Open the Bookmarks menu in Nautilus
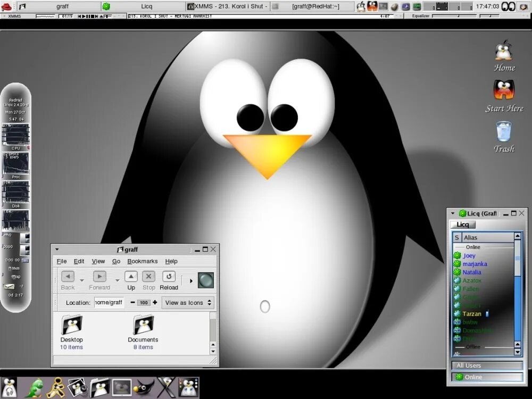 coord(142,261)
